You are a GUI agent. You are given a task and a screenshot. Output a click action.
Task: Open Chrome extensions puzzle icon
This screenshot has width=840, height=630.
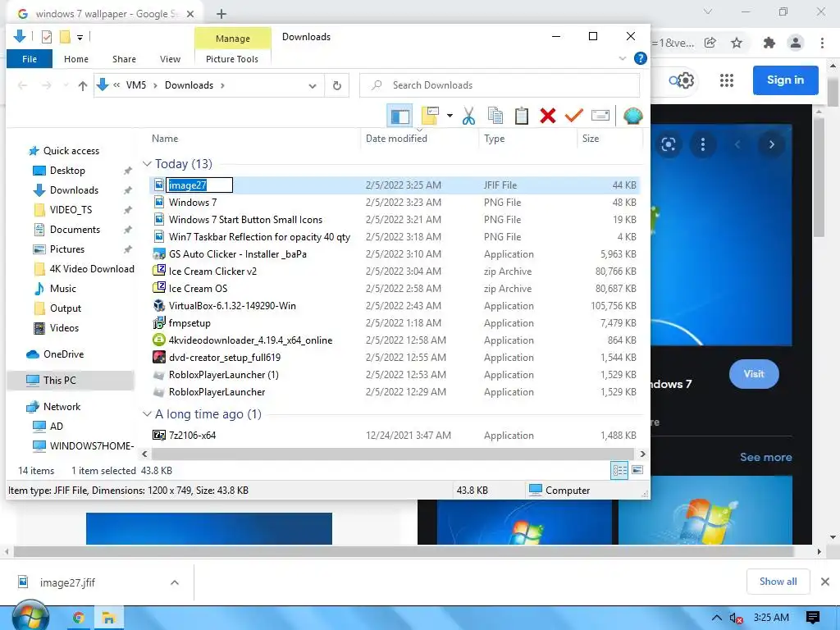point(769,43)
